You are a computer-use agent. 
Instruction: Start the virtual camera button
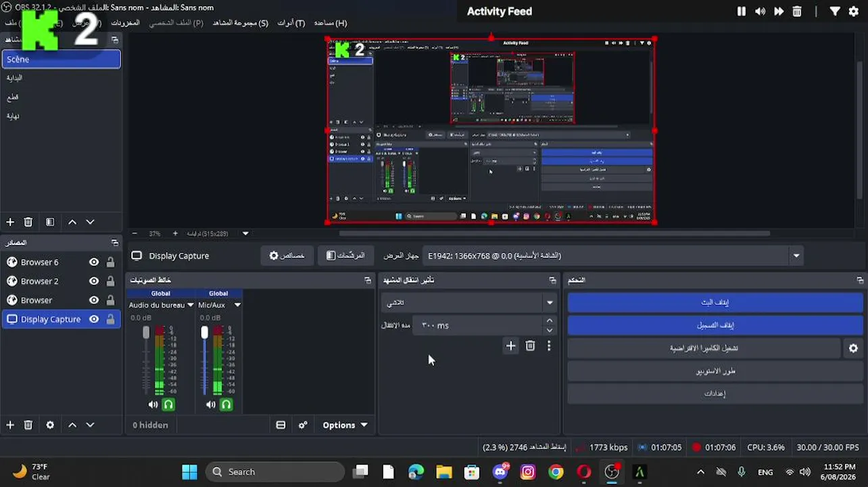tap(704, 348)
